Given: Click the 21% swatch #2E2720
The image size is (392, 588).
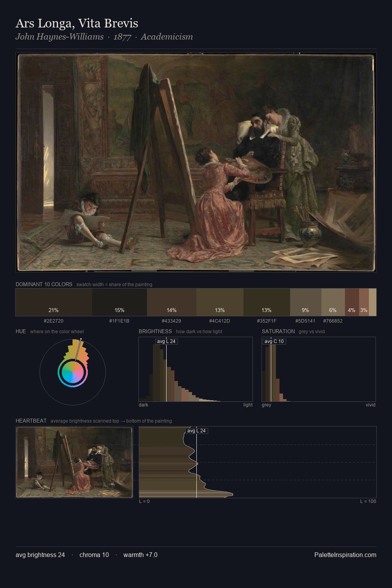Looking at the screenshot, I should [x=54, y=302].
